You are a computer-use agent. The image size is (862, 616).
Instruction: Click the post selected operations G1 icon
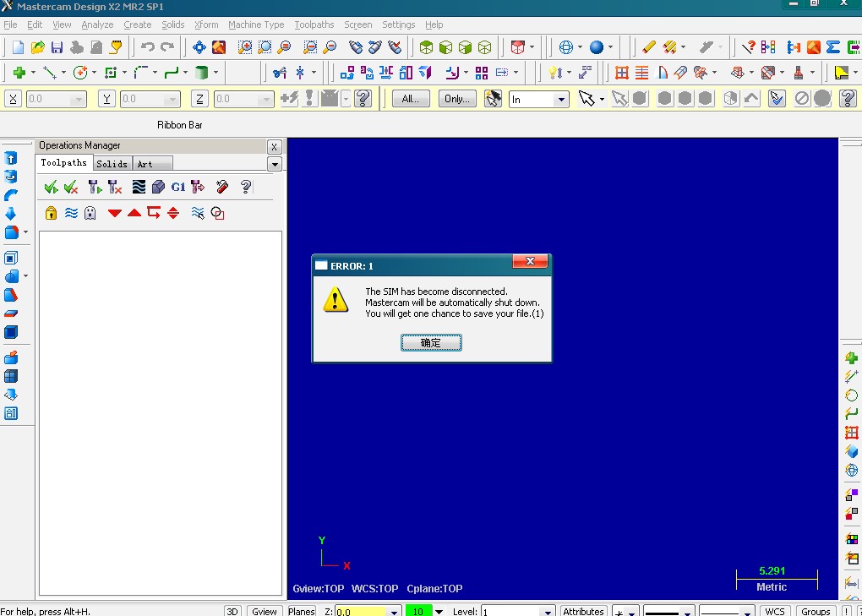click(177, 188)
